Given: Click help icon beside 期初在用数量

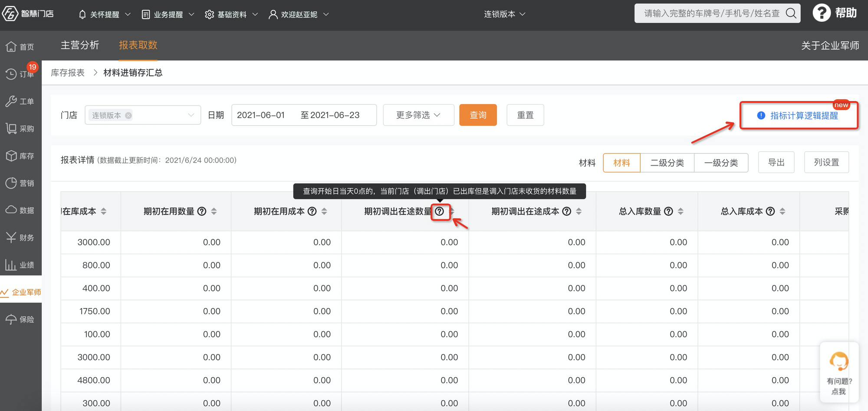Looking at the screenshot, I should pos(202,211).
